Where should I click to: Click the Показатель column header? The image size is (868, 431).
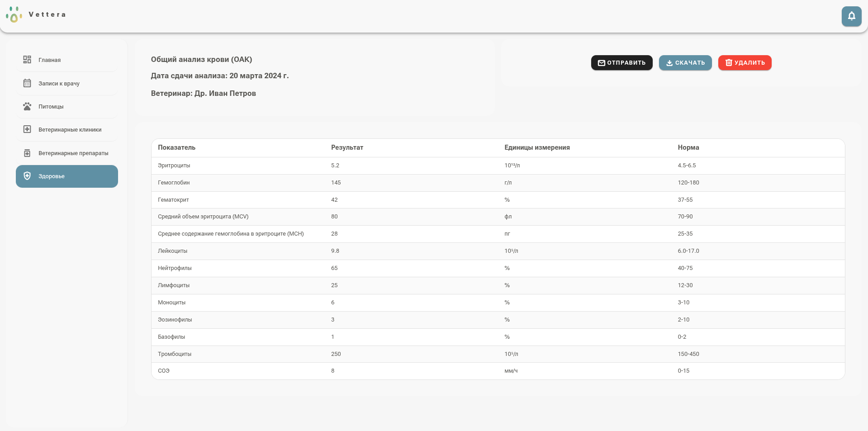click(176, 147)
